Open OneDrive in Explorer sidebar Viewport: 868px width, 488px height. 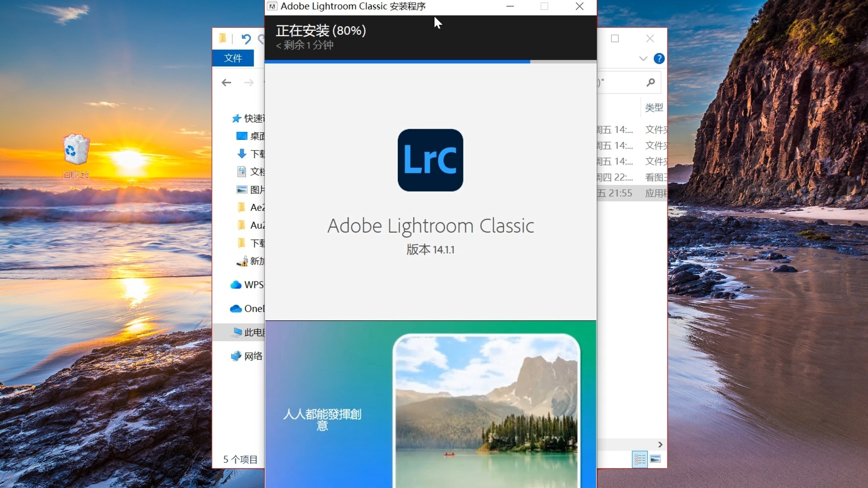coord(247,309)
